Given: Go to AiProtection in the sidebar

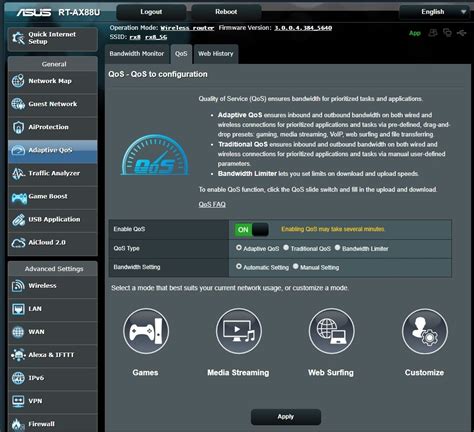Looking at the screenshot, I should (53, 127).
